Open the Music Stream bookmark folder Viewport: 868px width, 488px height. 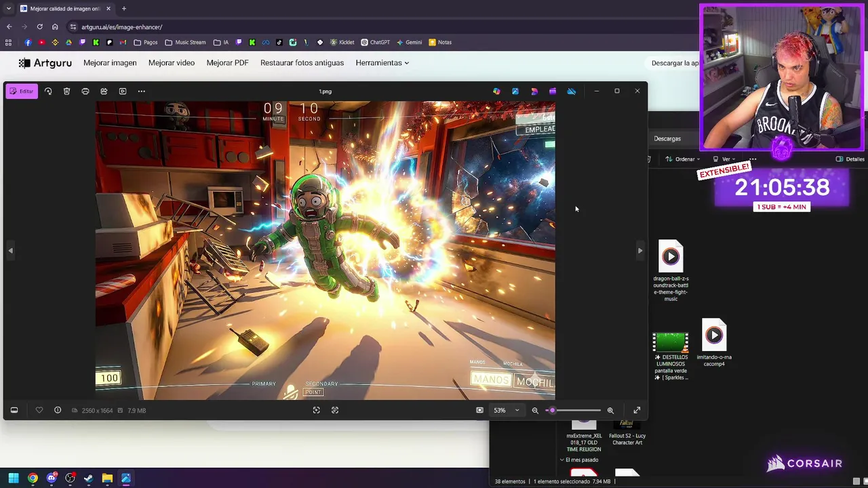185,42
